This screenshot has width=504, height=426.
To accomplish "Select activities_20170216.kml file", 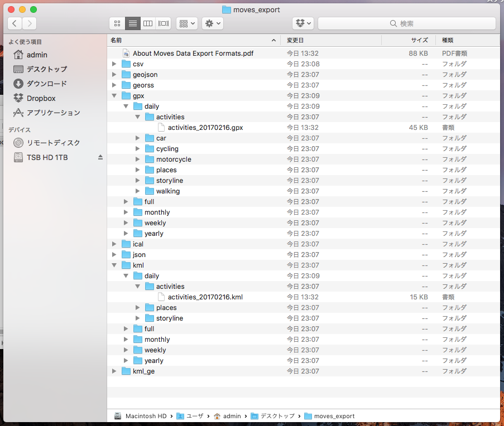I will (x=205, y=297).
